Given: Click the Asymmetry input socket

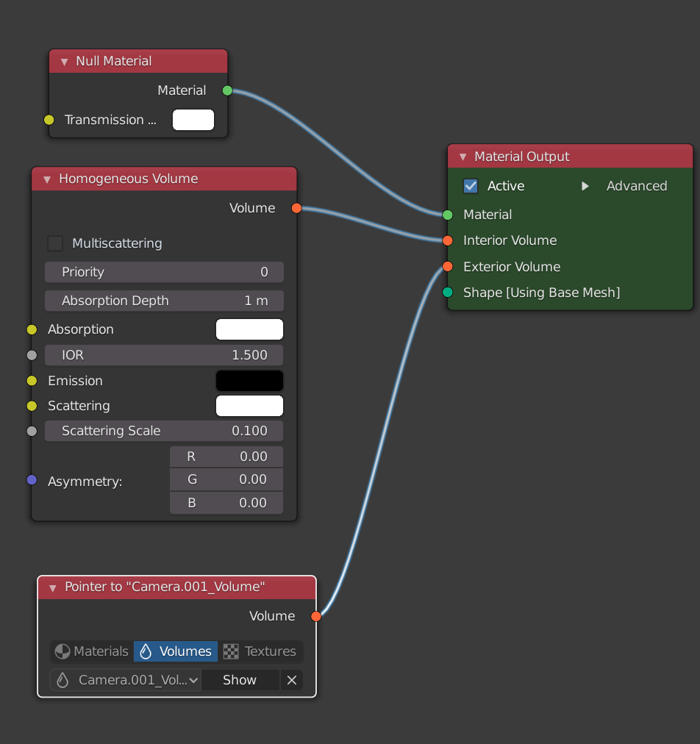Looking at the screenshot, I should pos(32,480).
